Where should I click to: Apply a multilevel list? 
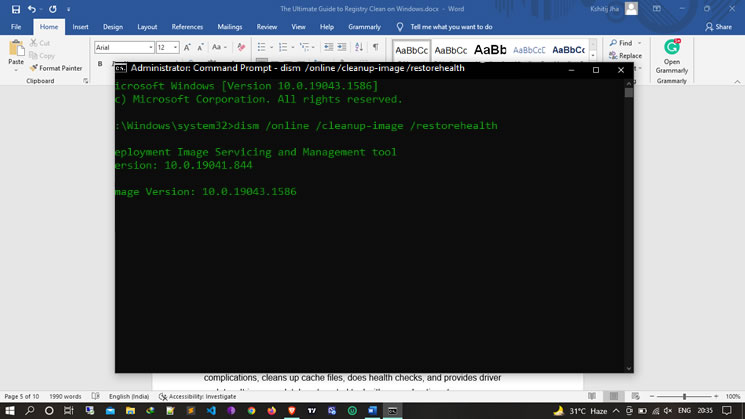click(x=305, y=47)
